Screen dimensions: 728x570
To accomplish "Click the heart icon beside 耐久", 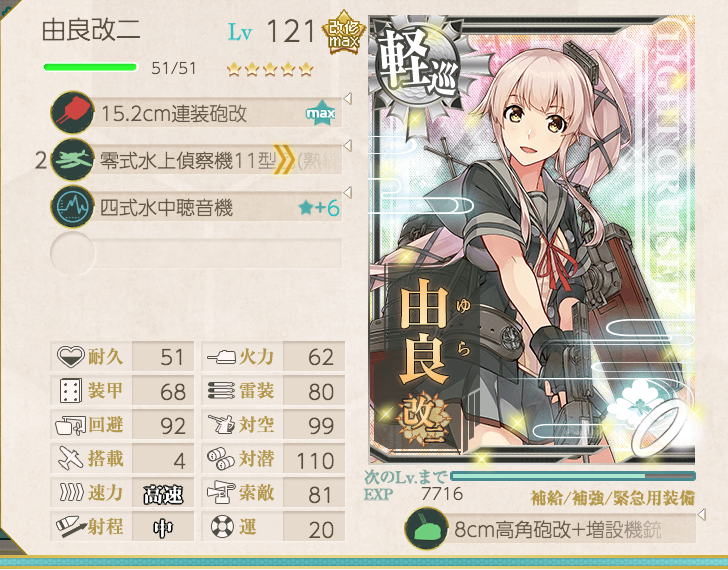I will point(71,356).
